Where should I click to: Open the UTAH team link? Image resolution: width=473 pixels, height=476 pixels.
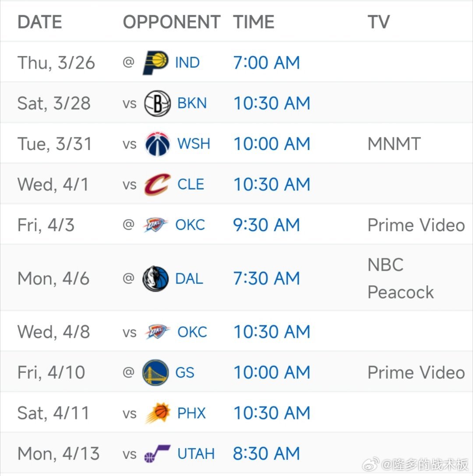click(196, 454)
